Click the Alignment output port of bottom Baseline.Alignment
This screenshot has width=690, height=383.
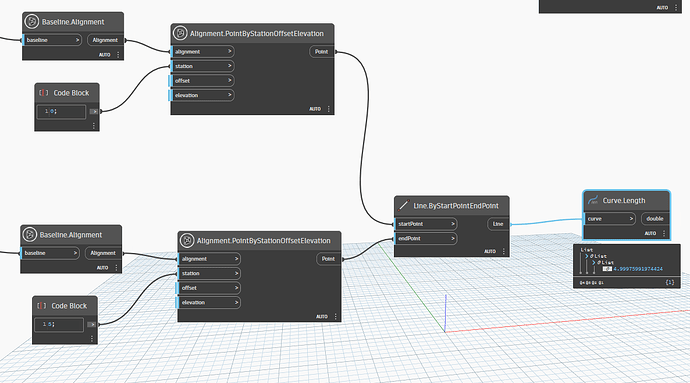coord(103,253)
